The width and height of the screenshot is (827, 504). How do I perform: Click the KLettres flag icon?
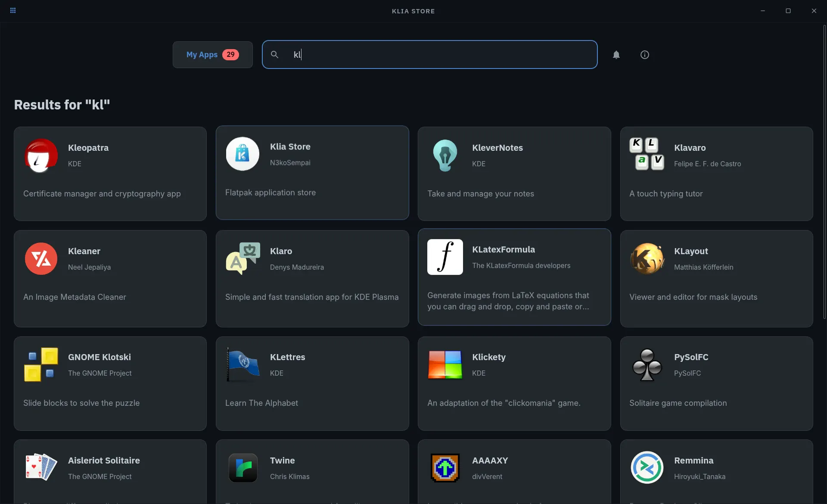[243, 364]
